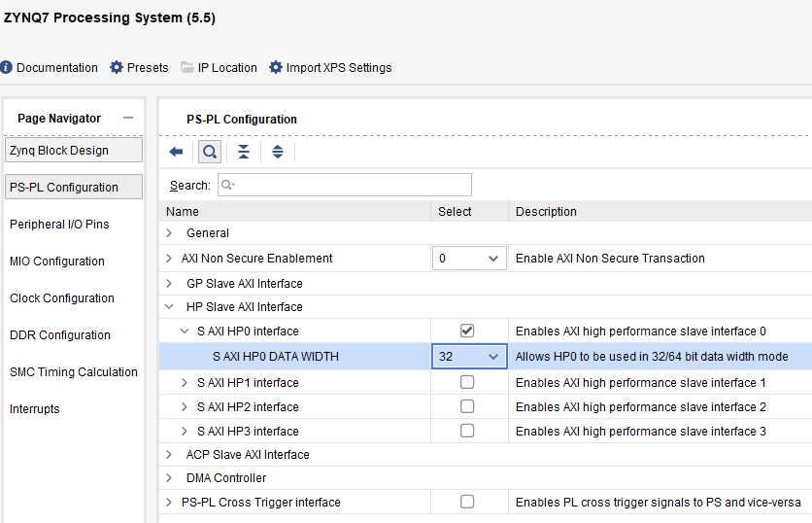Click 'Allows HP0 to be used in 32/64' description
Viewport: 812px width, 523px height.
652,357
